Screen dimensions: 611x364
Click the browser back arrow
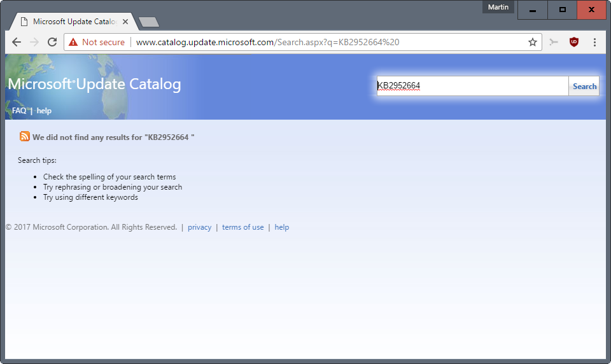(x=17, y=42)
